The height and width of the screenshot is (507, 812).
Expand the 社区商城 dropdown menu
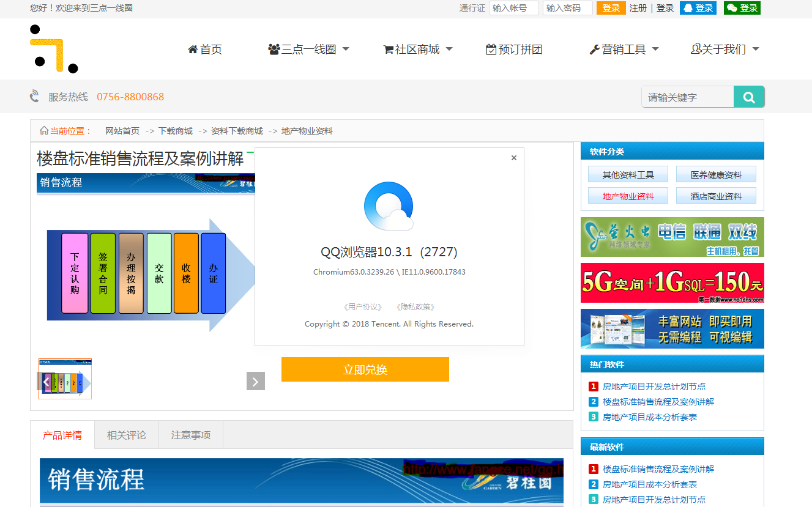(x=417, y=50)
